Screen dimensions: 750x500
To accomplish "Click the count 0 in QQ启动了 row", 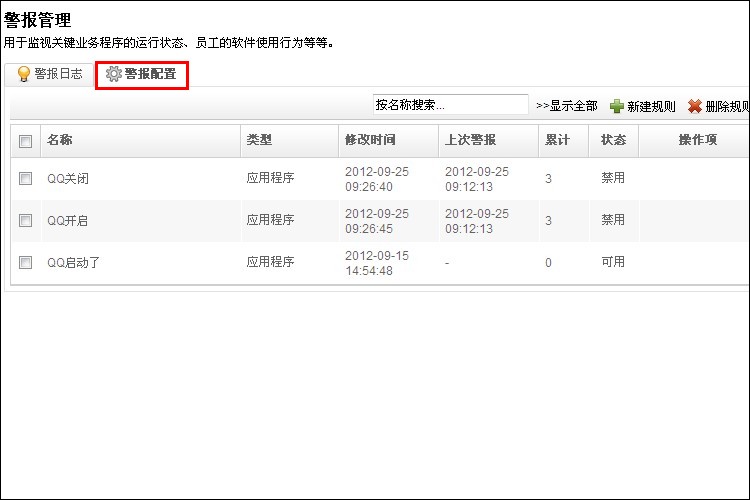I will (548, 263).
